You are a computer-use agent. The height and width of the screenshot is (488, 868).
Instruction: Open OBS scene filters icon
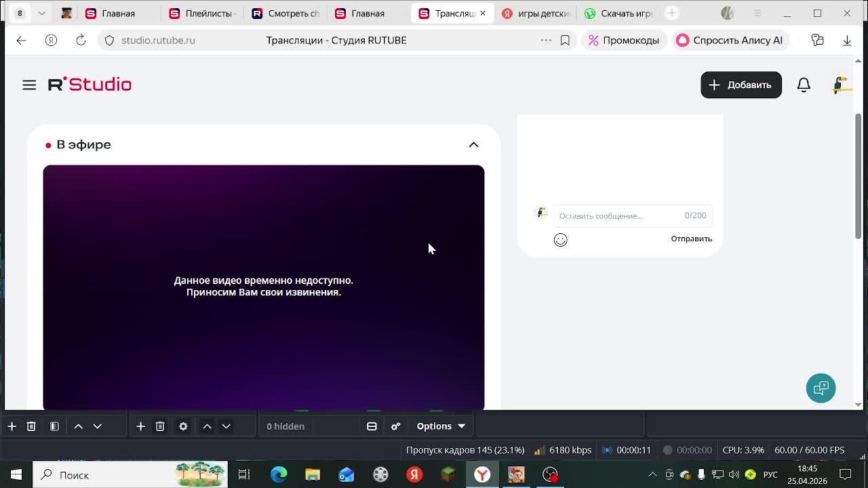(x=54, y=426)
